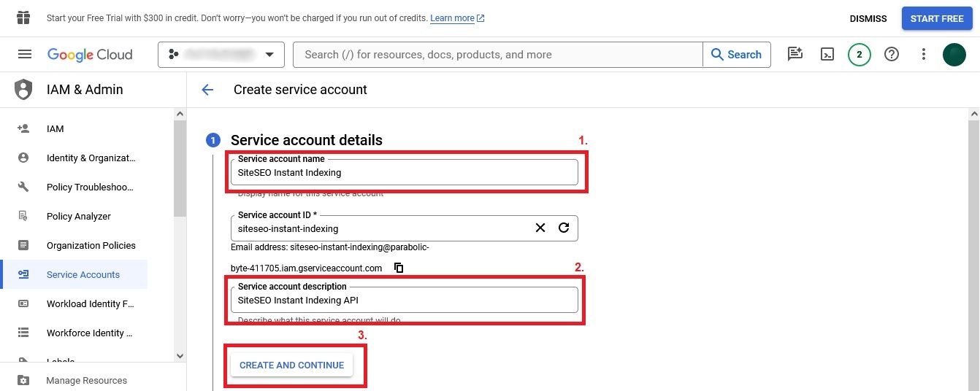Focus the resource search field

[498, 55]
